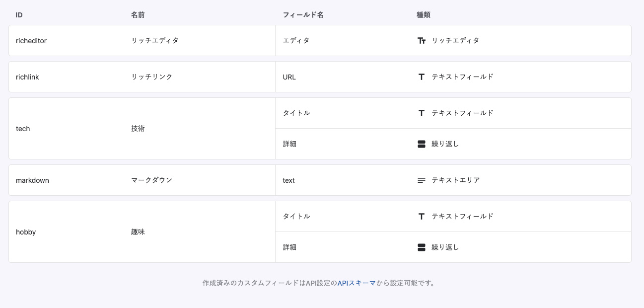This screenshot has height=308, width=644.
Task: Click the 技術 field name
Action: (x=138, y=129)
